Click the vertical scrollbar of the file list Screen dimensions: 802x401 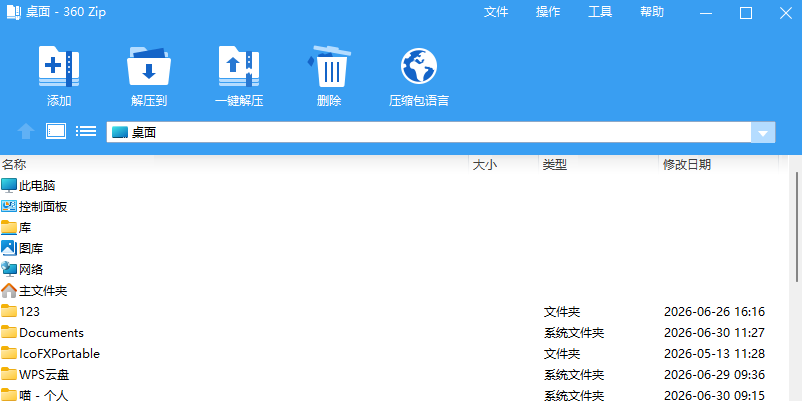[x=797, y=227]
